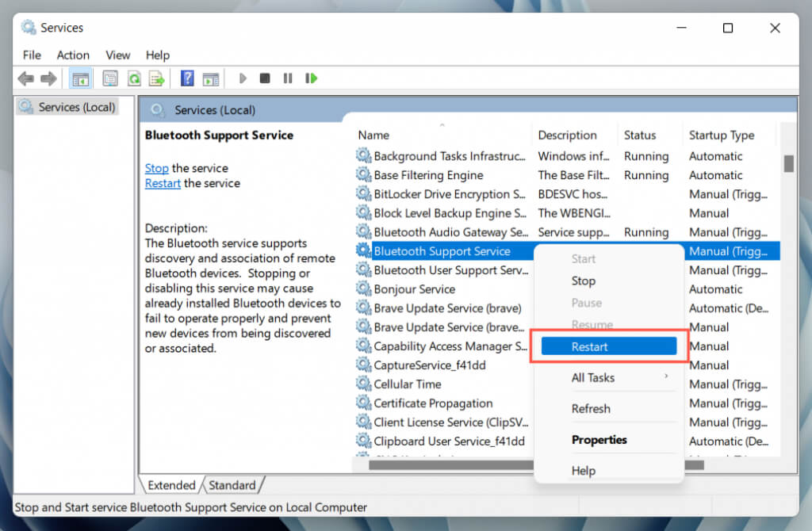Click the Back navigation arrow
The height and width of the screenshot is (531, 812).
coord(25,78)
